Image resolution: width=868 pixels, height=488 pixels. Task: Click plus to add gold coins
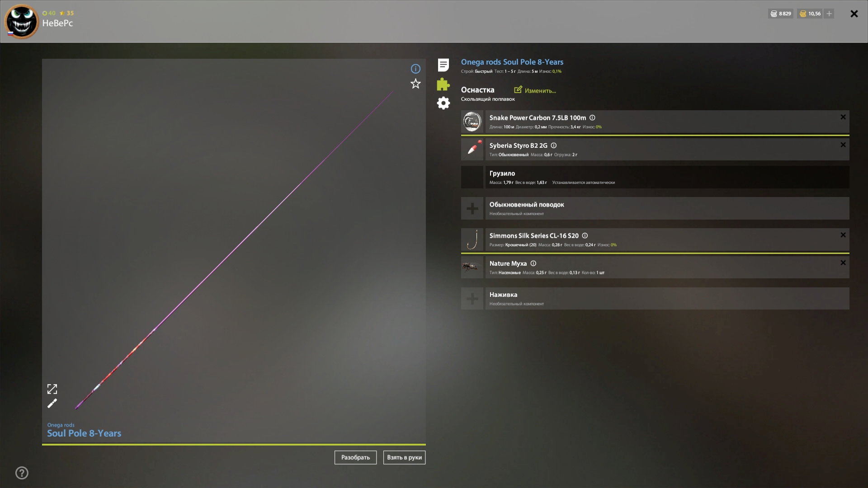click(829, 14)
